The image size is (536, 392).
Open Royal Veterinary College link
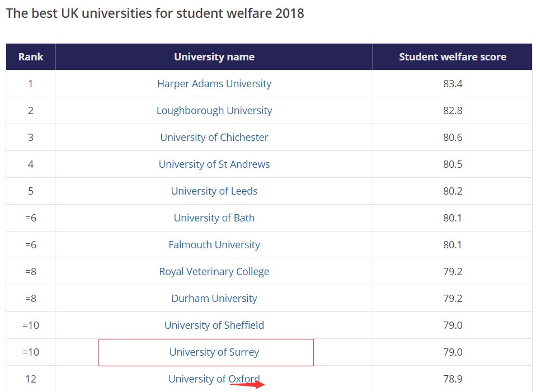(214, 272)
